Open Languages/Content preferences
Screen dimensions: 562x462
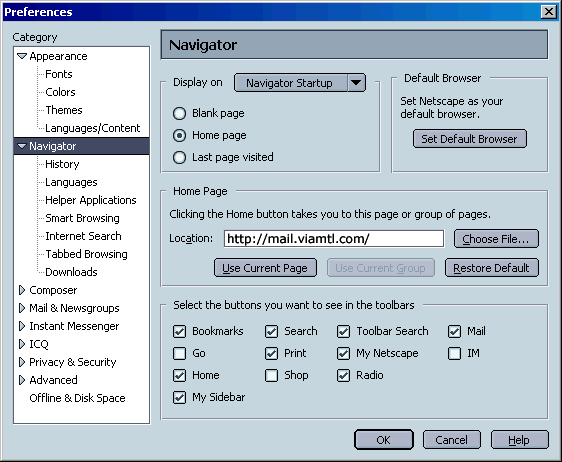pos(92,128)
